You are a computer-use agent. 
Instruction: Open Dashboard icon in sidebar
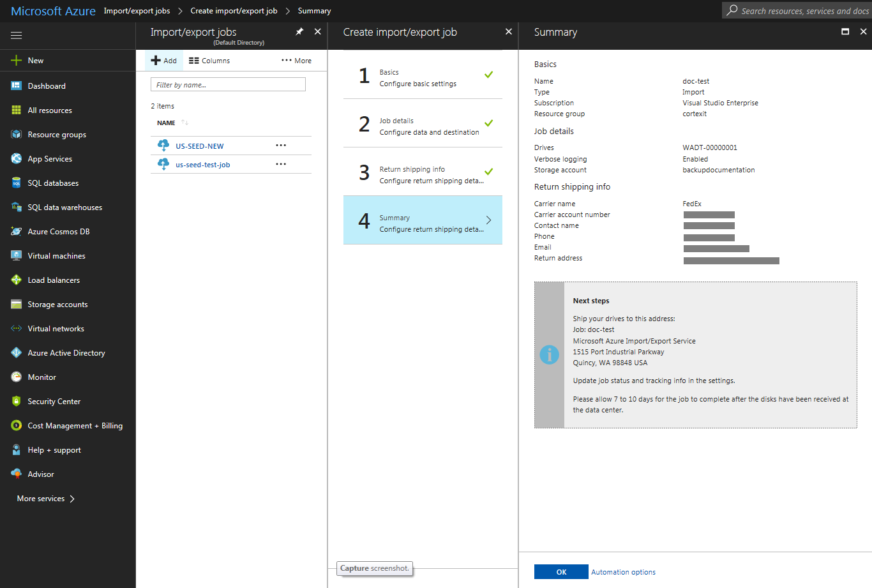pos(17,86)
